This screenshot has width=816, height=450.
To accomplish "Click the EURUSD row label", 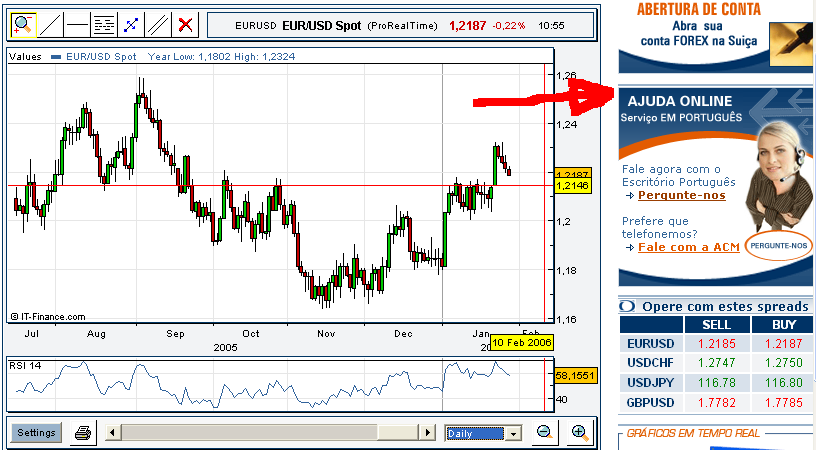I will coord(651,344).
